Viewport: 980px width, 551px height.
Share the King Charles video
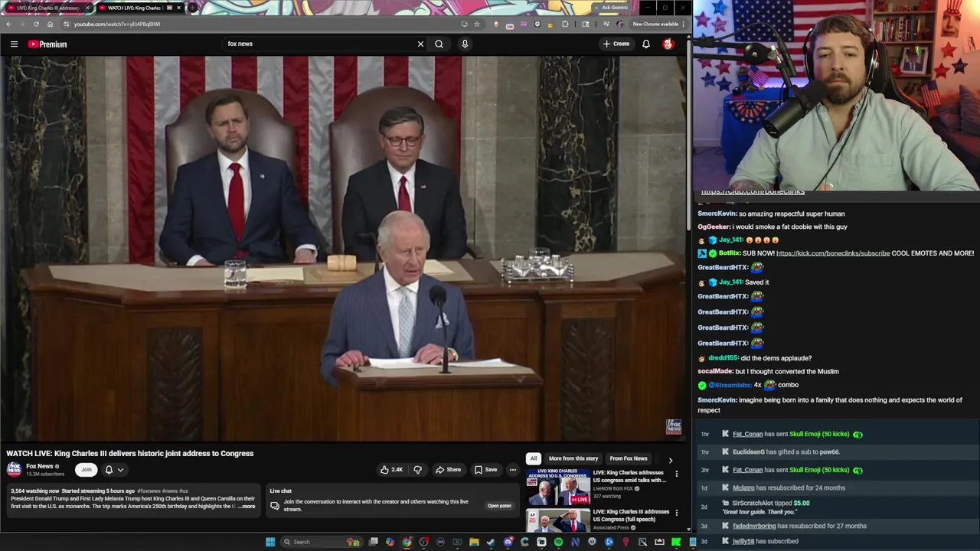pyautogui.click(x=448, y=470)
